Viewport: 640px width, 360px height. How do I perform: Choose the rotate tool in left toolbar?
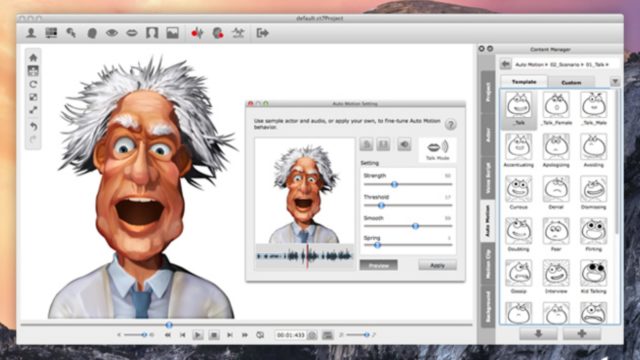(x=33, y=84)
